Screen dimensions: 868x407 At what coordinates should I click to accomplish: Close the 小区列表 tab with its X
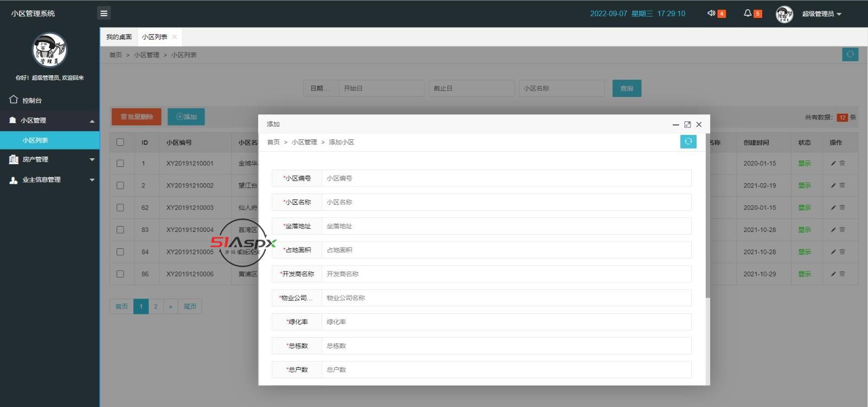pos(174,37)
